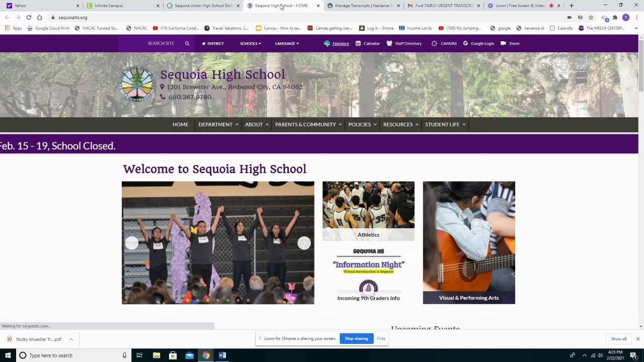
Task: Open the Chrome three-dot menu
Action: [x=636, y=17]
